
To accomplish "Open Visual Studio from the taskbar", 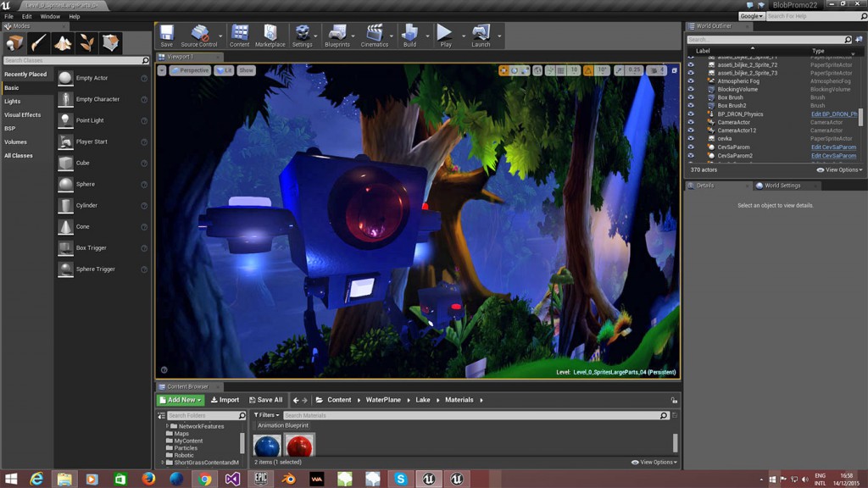I will pos(233,480).
